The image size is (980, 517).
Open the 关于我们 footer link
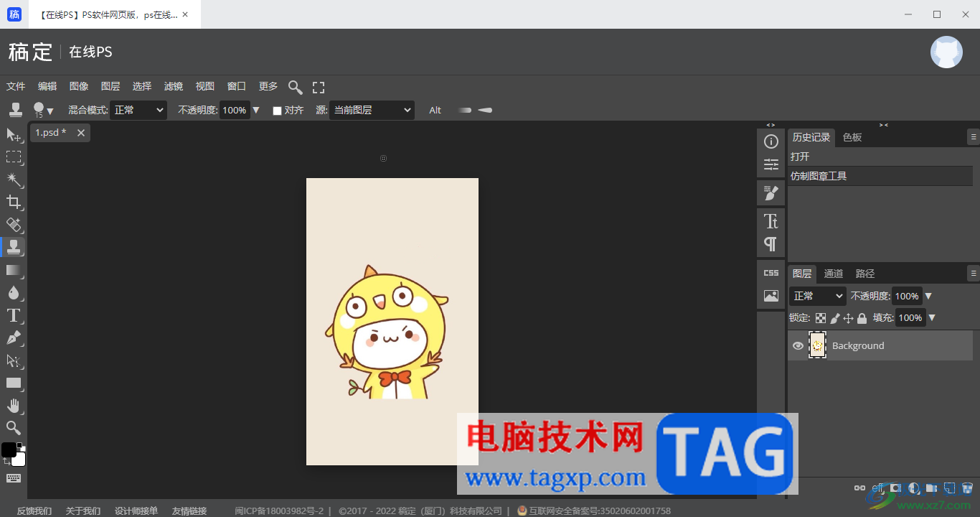click(83, 511)
